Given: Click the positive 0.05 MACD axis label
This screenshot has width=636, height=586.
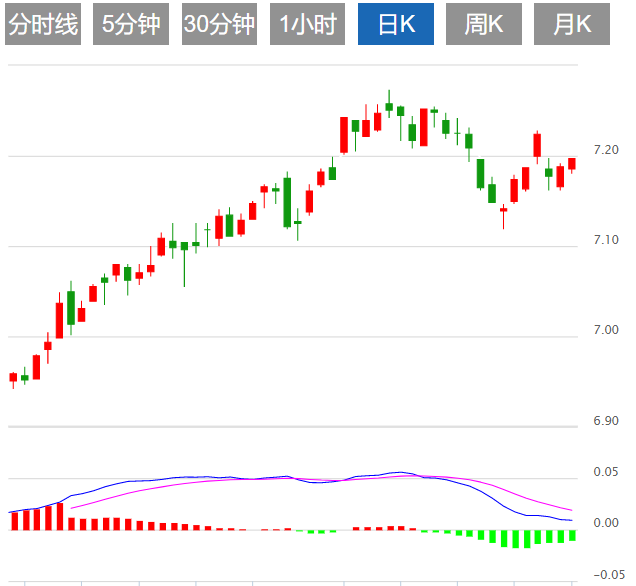Looking at the screenshot, I should (605, 472).
